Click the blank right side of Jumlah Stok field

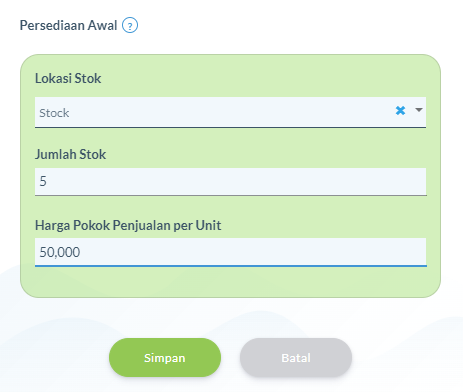[300, 182]
